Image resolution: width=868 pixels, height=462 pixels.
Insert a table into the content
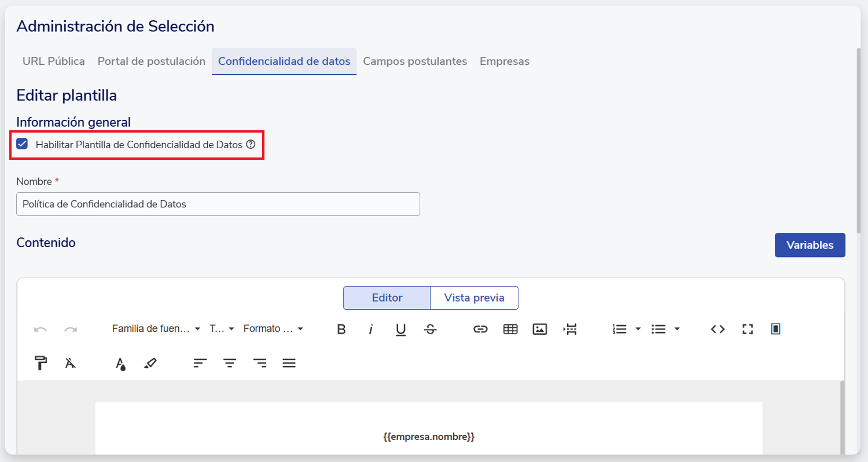click(x=510, y=329)
